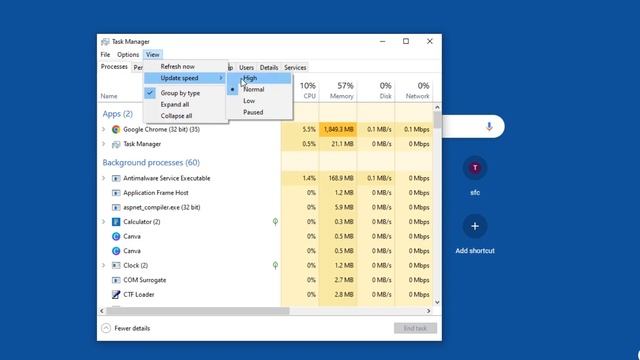
Task: Expand the Google Chrome process group
Action: (x=104, y=129)
